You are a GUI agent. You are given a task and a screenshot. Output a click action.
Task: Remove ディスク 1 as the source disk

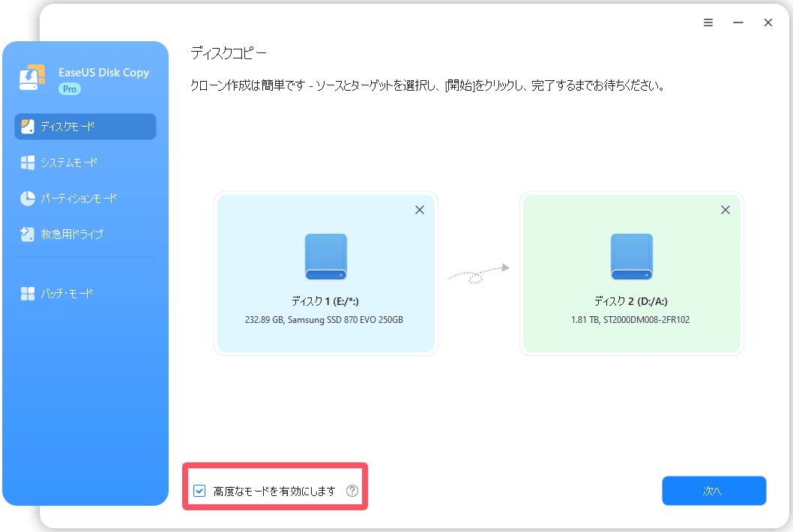pos(419,210)
